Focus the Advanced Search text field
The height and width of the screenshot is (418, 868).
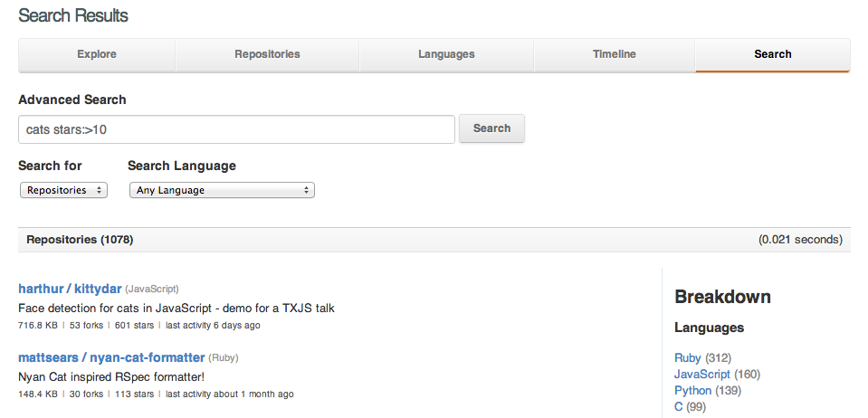236,129
